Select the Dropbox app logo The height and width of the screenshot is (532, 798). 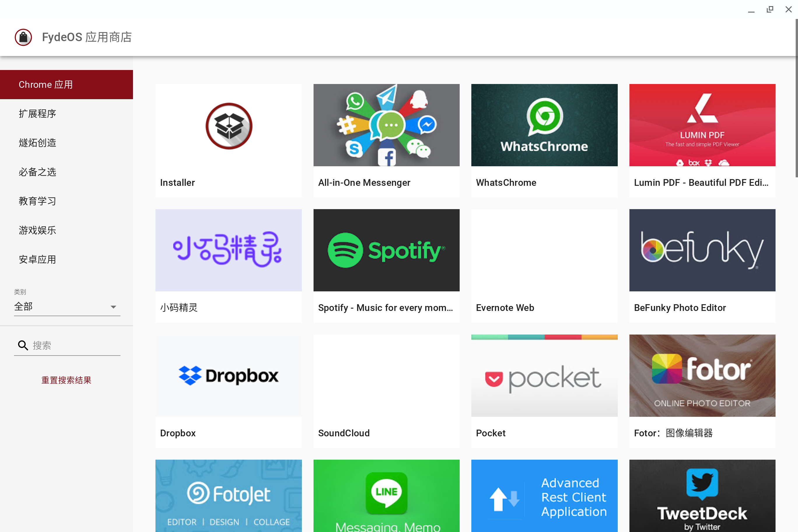point(228,375)
